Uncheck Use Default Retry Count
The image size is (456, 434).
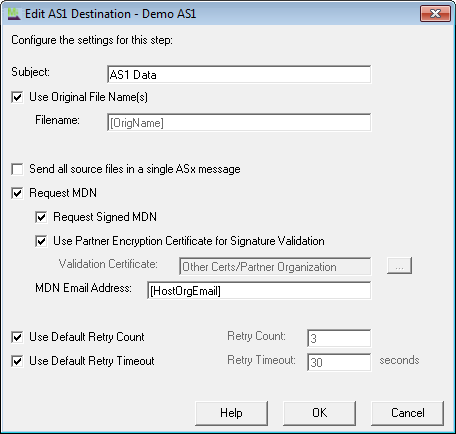[x=17, y=337]
